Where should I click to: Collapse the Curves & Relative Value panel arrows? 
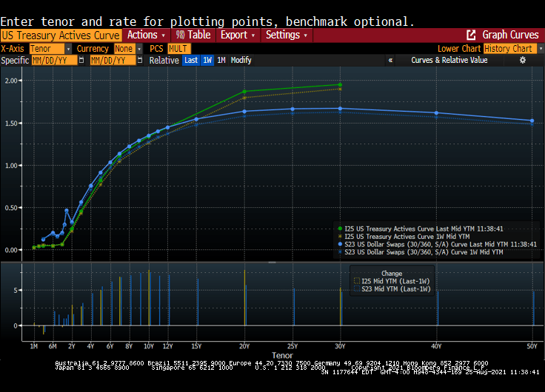[x=390, y=61]
